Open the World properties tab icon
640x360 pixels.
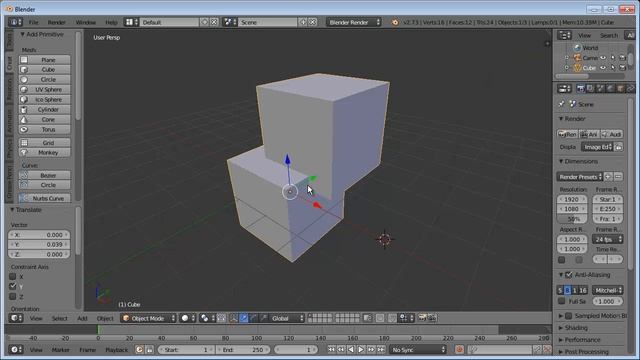[610, 89]
